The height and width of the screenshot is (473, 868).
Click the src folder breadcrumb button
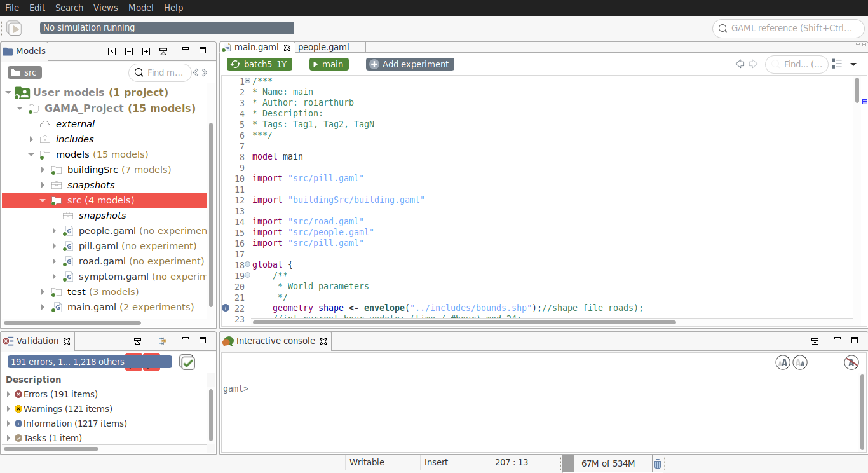coord(24,72)
